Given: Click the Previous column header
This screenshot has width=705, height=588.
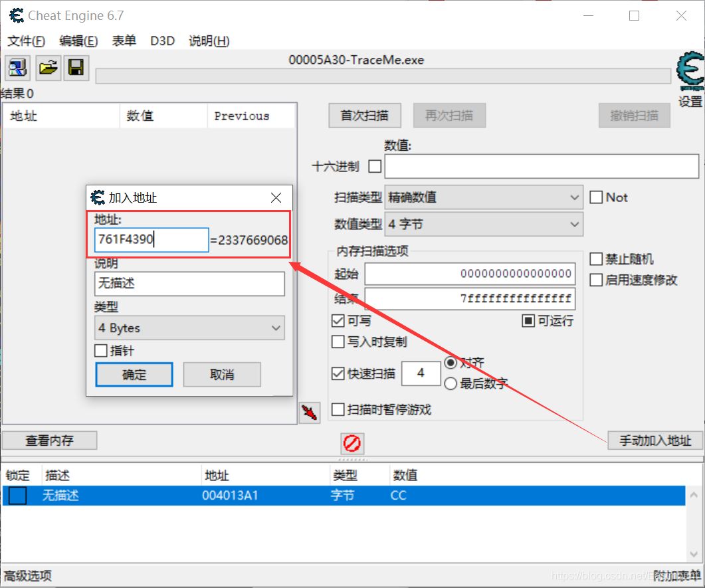Looking at the screenshot, I should pyautogui.click(x=251, y=116).
